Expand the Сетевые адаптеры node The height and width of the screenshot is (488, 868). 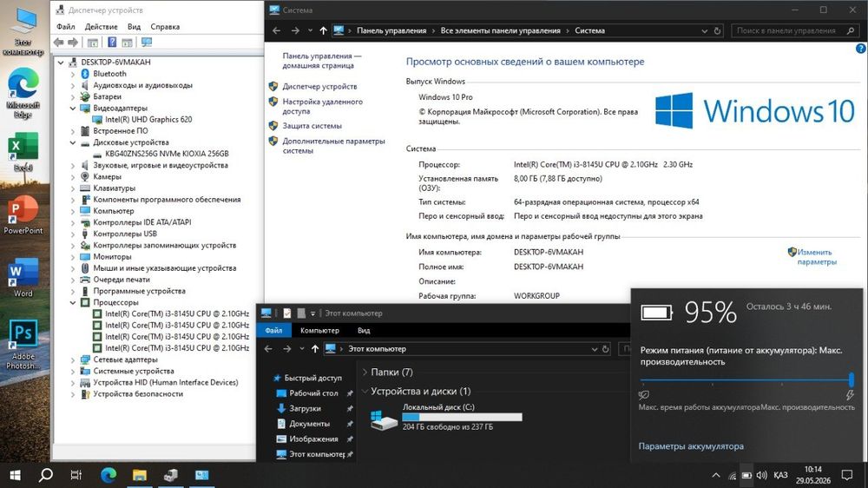(73, 359)
